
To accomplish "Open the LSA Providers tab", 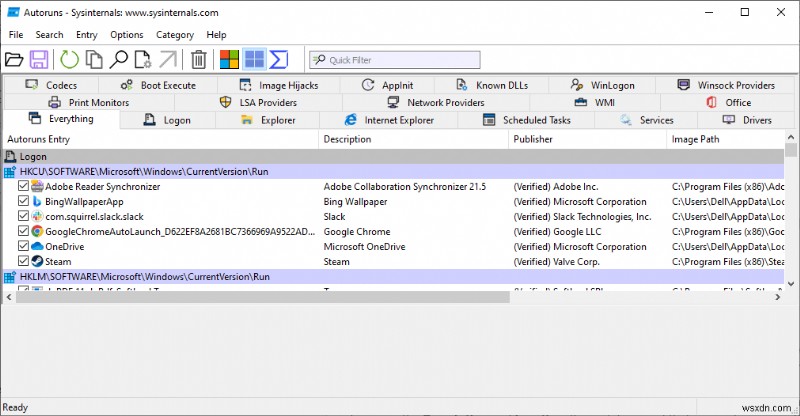I will 258,102.
